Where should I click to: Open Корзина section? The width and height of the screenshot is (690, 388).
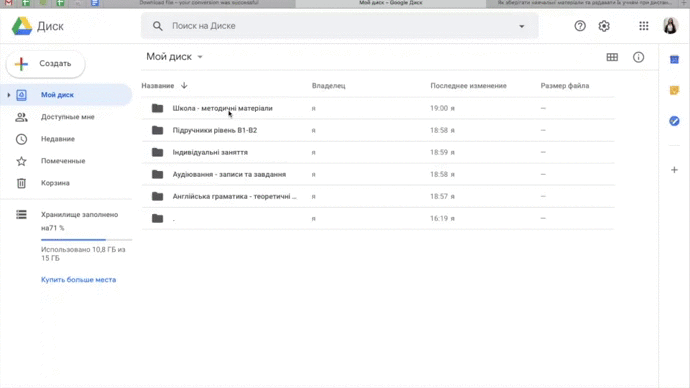[x=55, y=183]
